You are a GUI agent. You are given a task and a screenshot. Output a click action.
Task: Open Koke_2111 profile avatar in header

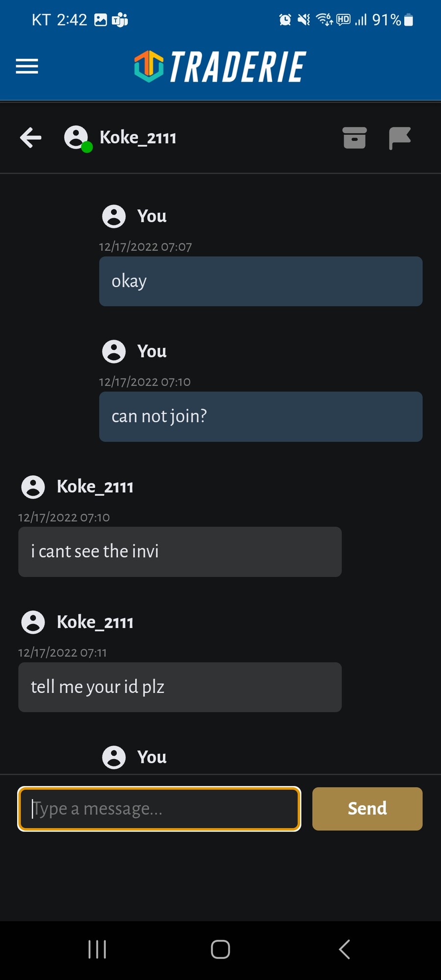[76, 138]
